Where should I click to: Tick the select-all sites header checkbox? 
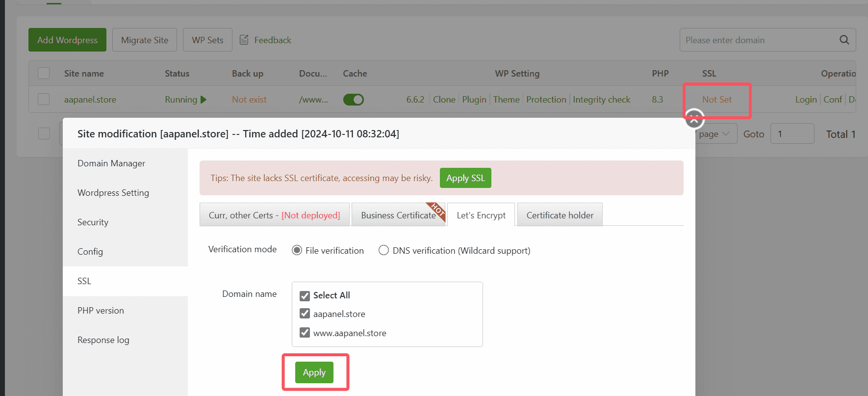click(44, 73)
